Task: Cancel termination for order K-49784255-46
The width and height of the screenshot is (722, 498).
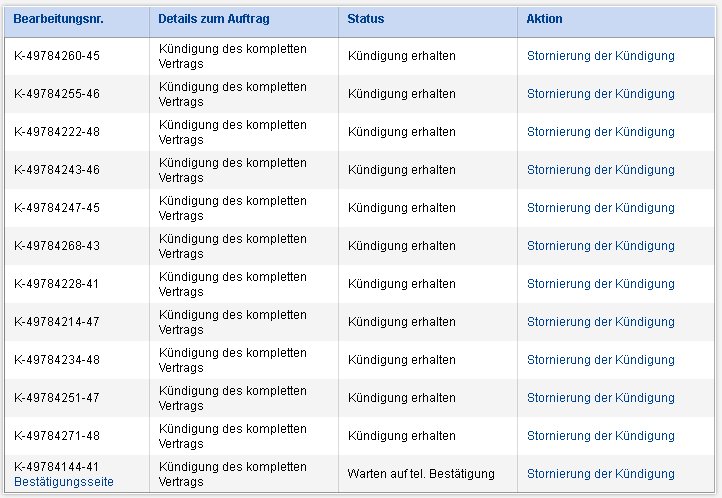Action: click(600, 94)
